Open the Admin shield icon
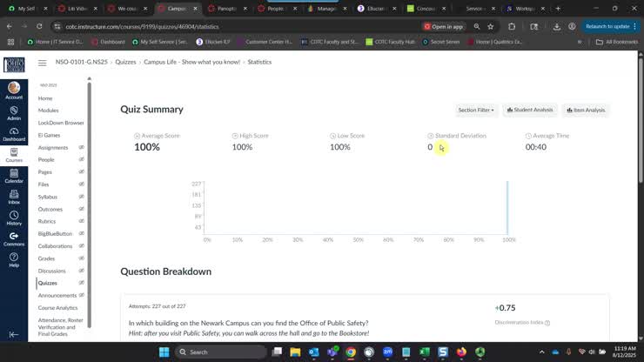 (x=14, y=113)
